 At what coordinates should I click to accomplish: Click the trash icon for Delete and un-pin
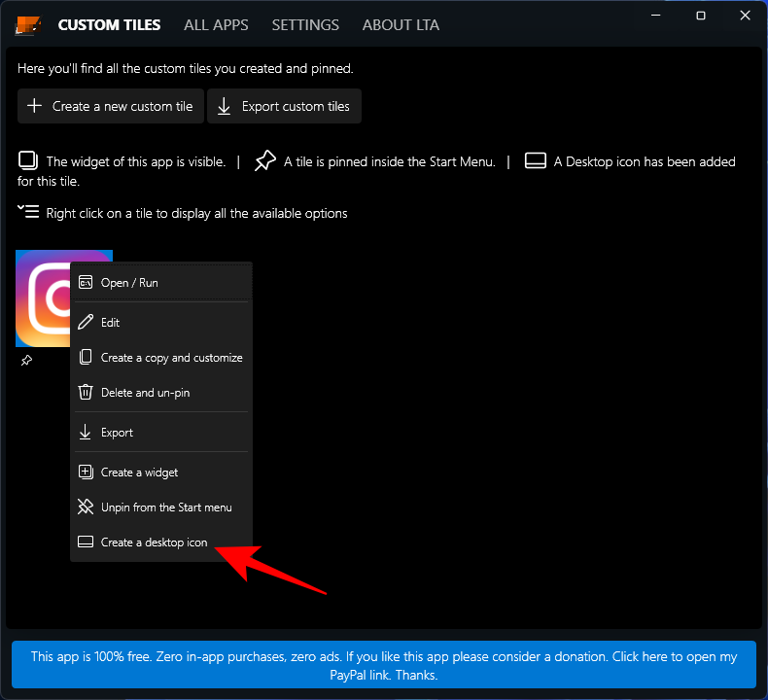click(86, 393)
